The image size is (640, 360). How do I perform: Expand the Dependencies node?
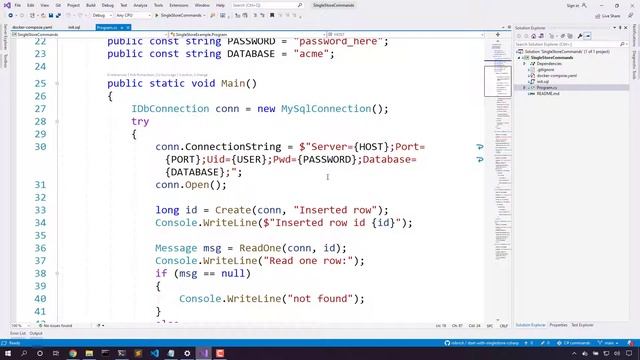[x=525, y=64]
